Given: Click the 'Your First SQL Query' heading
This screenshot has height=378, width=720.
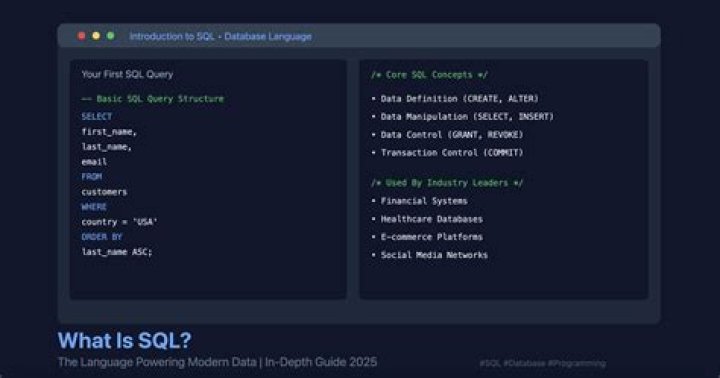Looking at the screenshot, I should click(x=127, y=74).
